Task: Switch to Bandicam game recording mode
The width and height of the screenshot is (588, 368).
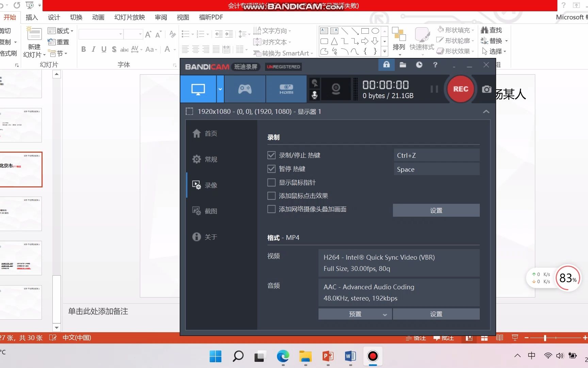Action: [245, 89]
